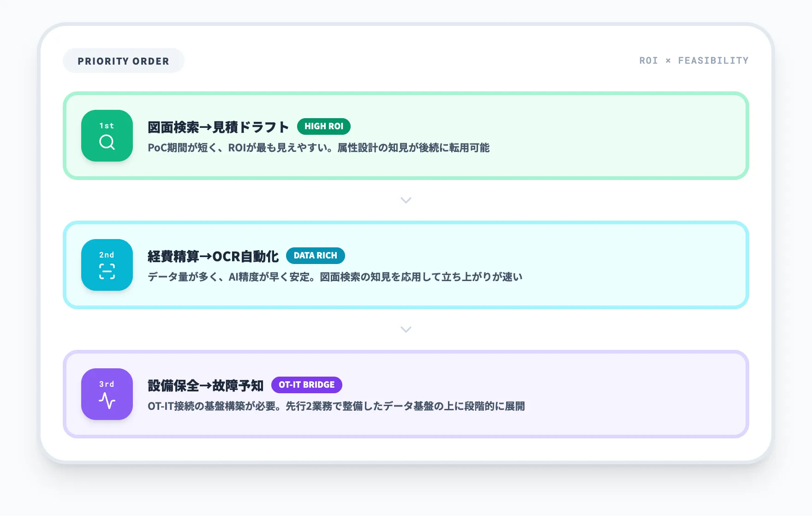
Task: Select the HIGH ROI badge
Action: pos(324,126)
